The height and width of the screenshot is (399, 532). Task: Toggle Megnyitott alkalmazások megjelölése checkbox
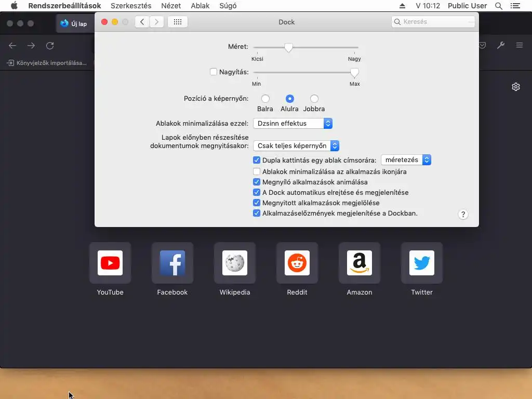[x=257, y=203]
